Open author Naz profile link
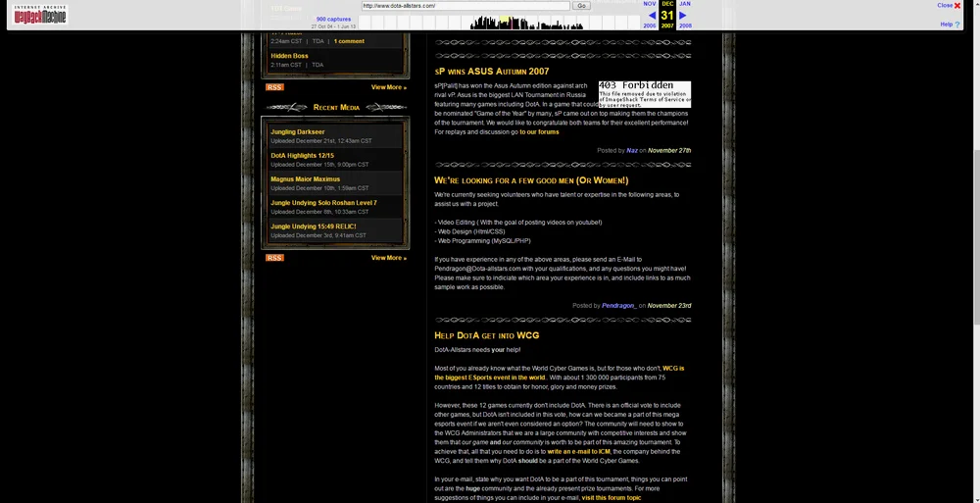Screen dimensions: 980x503 632,151
